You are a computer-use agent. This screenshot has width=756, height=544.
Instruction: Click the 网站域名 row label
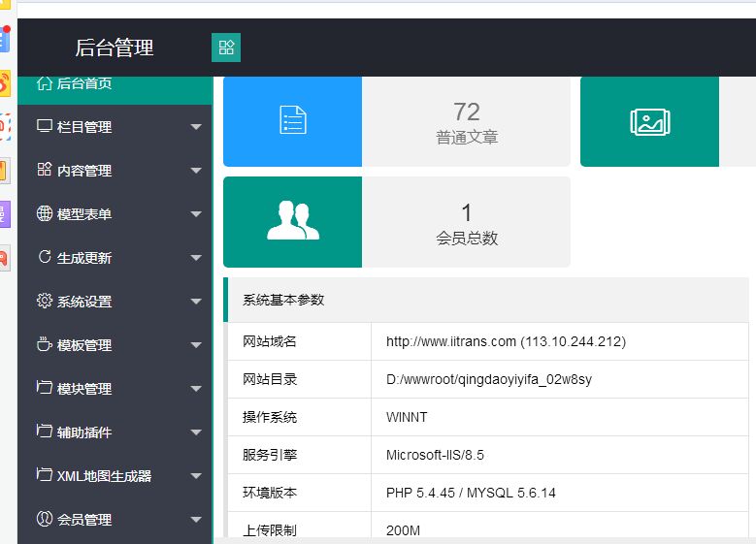point(270,341)
